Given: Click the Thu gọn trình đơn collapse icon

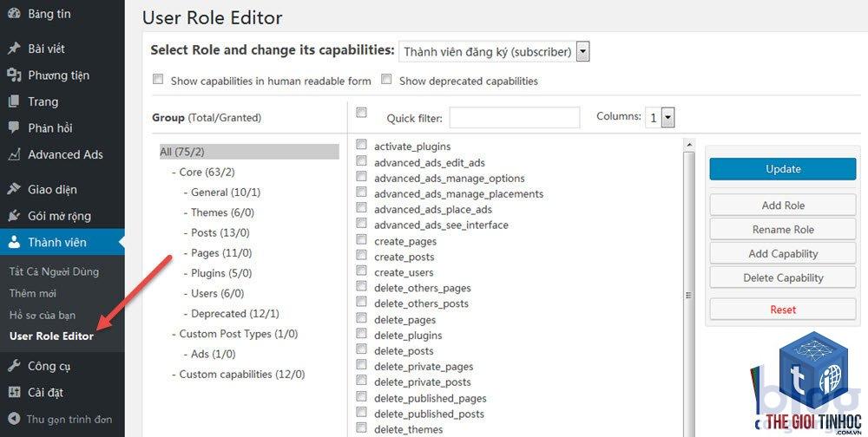Looking at the screenshot, I should click(x=14, y=420).
